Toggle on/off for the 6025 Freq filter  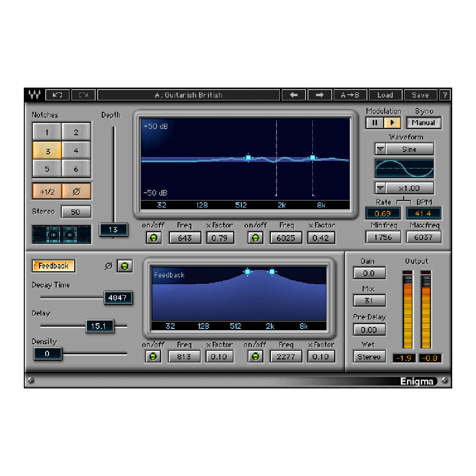255,238
